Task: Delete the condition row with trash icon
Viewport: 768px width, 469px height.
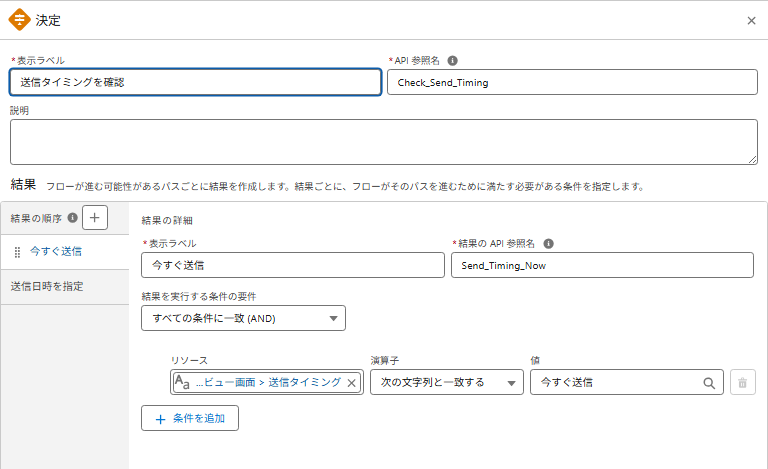Action: tap(742, 382)
